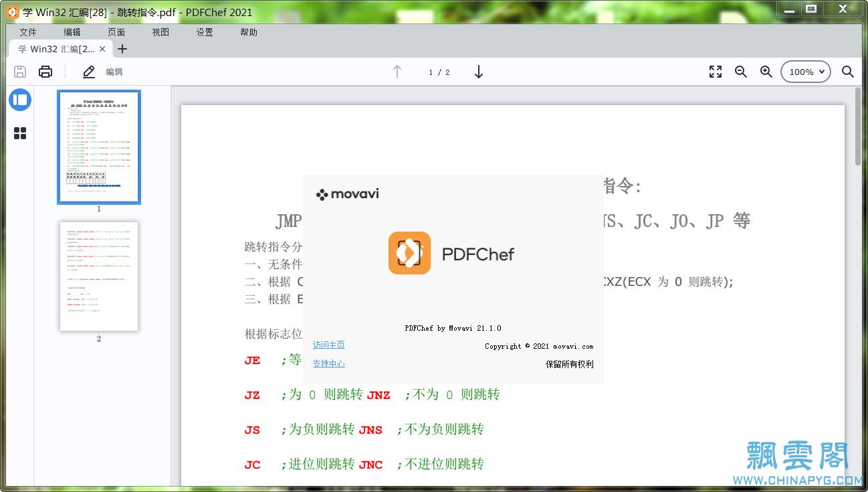Click the red 'JE' instruction text
868x492 pixels.
252,361
